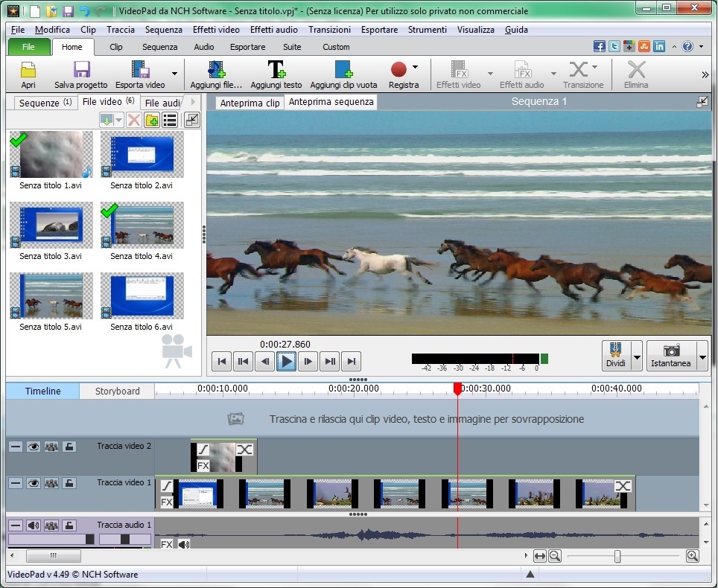The image size is (718, 588).
Task: Click the zoom-to-fit timeline icon
Action: point(540,556)
